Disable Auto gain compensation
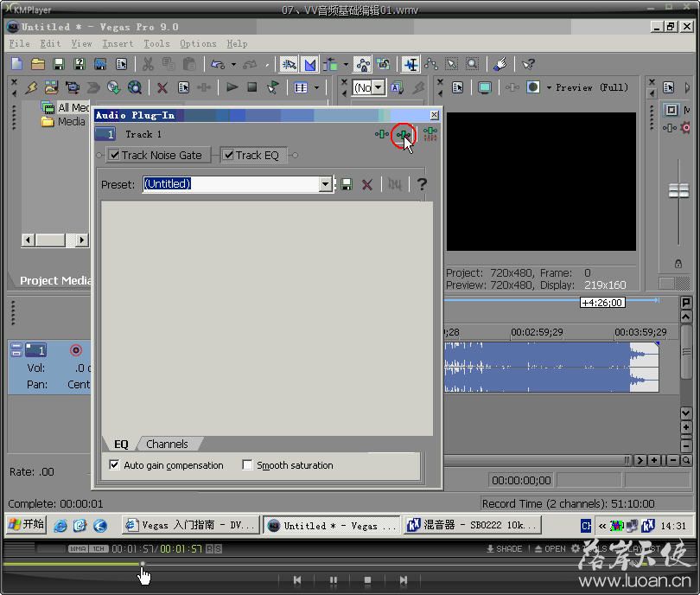 click(x=114, y=465)
